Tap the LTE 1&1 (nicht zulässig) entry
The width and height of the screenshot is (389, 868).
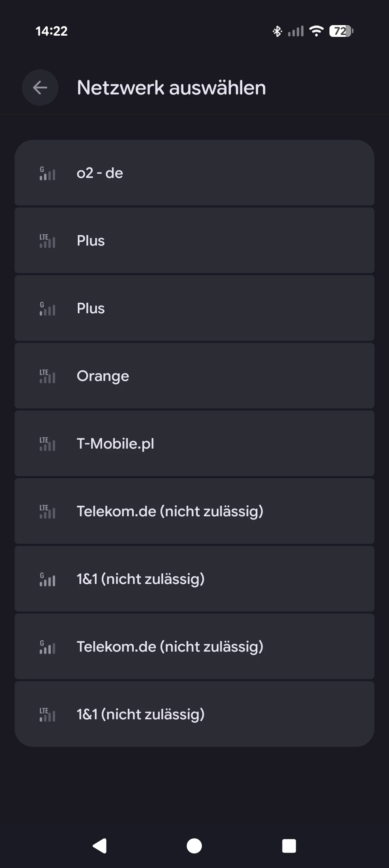tap(194, 714)
